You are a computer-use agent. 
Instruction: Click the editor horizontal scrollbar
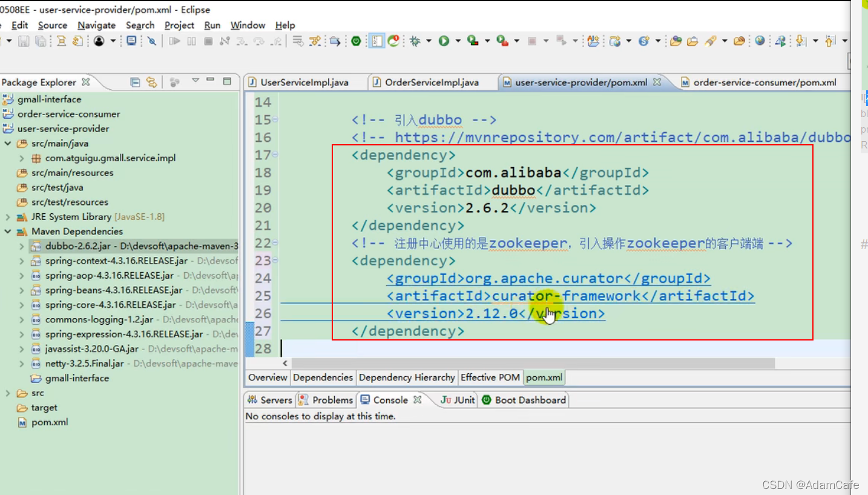pyautogui.click(x=533, y=363)
